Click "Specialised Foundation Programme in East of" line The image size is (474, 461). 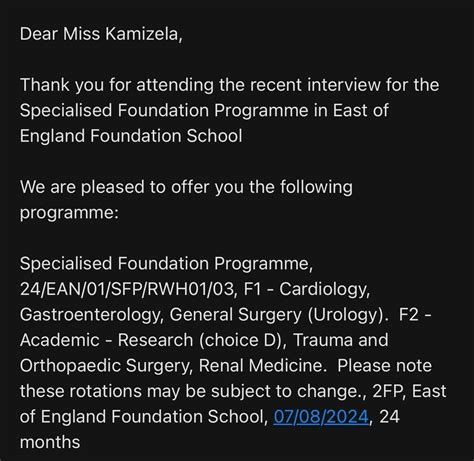click(x=204, y=111)
